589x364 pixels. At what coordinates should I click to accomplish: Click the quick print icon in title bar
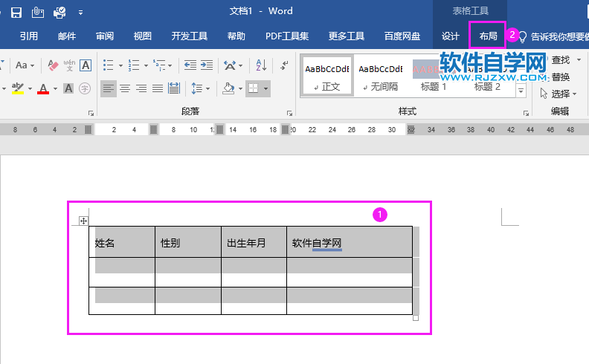tap(59, 13)
